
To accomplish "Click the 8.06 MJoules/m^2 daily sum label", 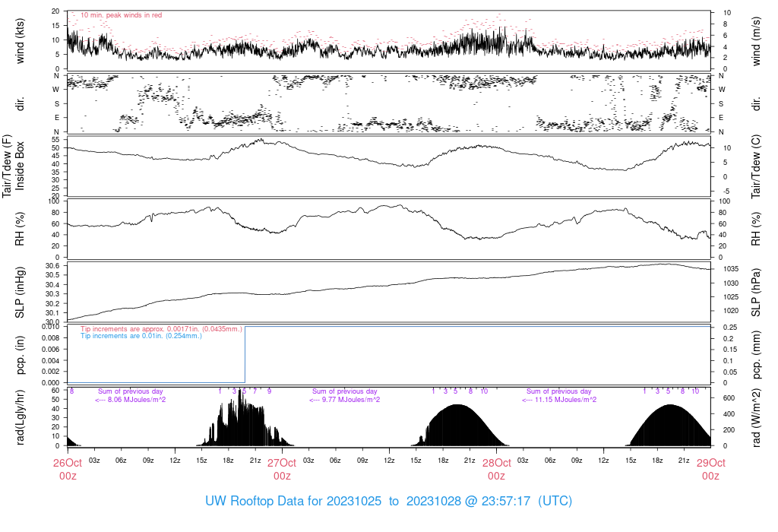I will click(131, 400).
